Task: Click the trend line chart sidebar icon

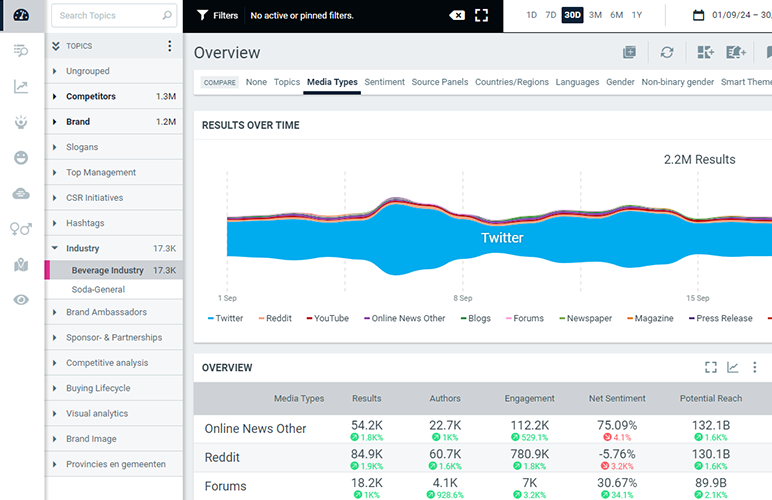Action: click(x=21, y=87)
